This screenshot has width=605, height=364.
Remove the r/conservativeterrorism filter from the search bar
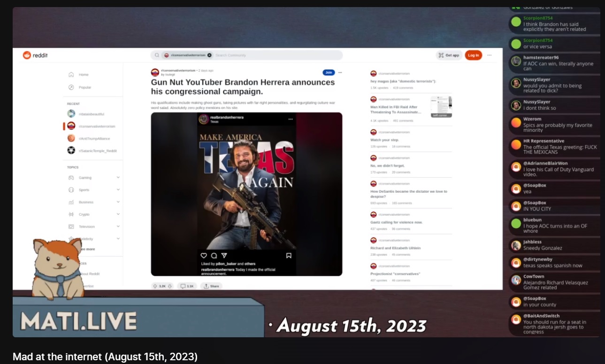point(209,55)
